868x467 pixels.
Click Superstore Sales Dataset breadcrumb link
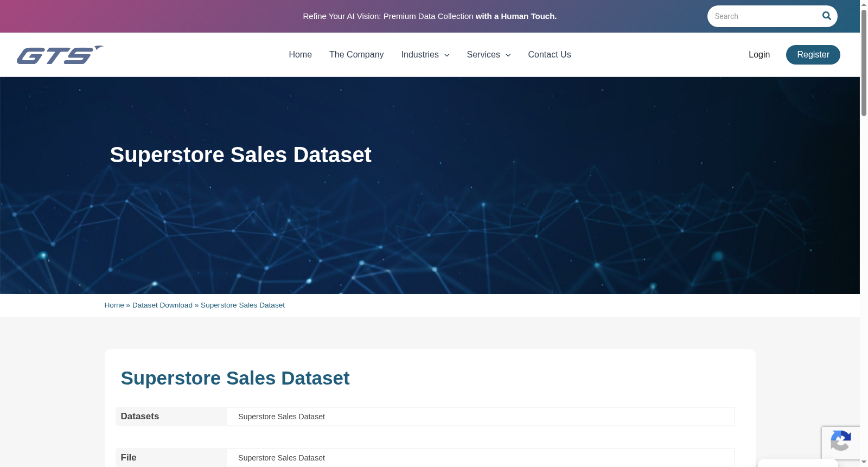tap(242, 305)
